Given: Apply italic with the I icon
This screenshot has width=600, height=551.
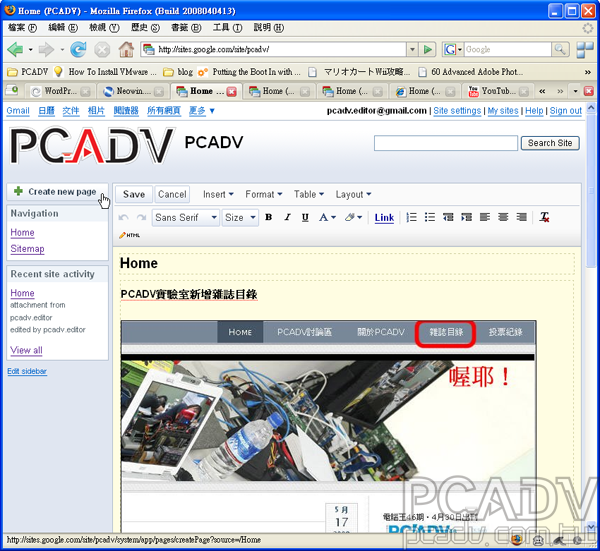Looking at the screenshot, I should click(x=287, y=217).
